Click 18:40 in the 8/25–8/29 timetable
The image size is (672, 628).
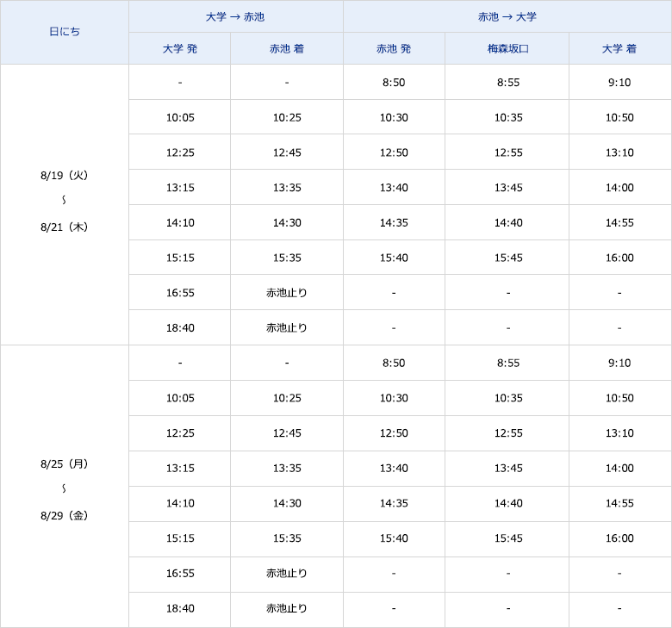coord(180,609)
